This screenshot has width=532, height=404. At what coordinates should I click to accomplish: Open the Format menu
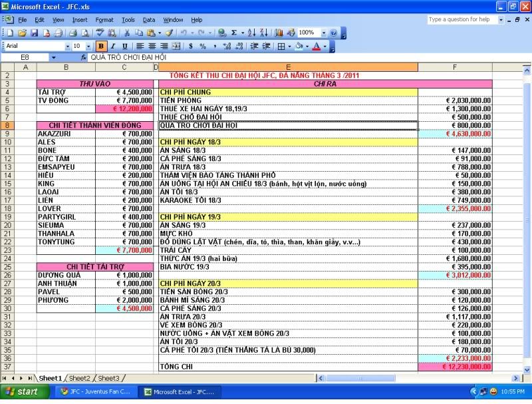(104, 20)
